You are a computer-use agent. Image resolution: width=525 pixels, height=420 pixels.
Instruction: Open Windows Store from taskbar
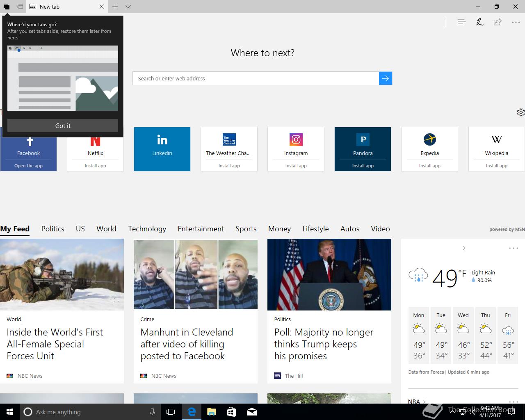[x=231, y=412]
